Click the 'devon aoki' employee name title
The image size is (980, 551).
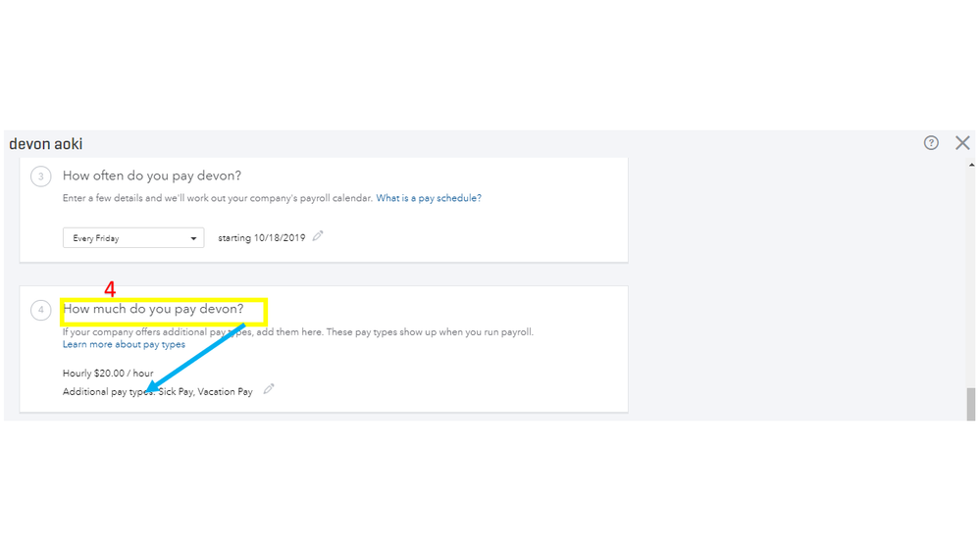pyautogui.click(x=46, y=144)
